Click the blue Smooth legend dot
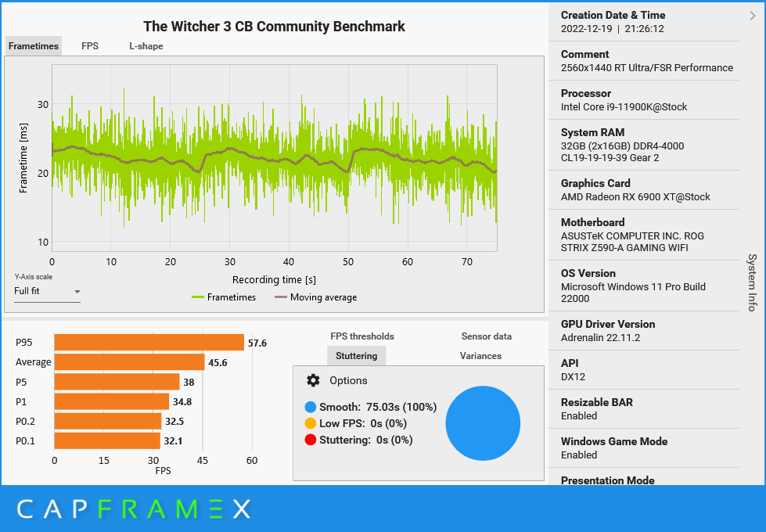Screen dimensions: 766x532 click(x=310, y=407)
